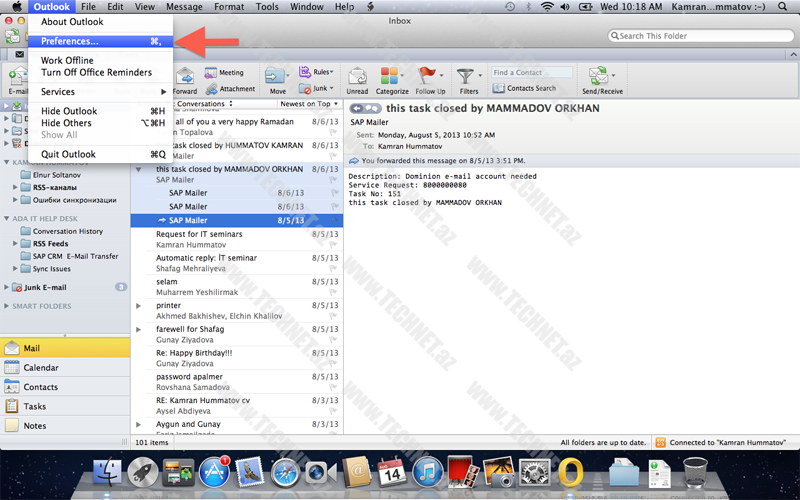Click the Send/Receive icon
800x500 pixels.
click(x=598, y=77)
